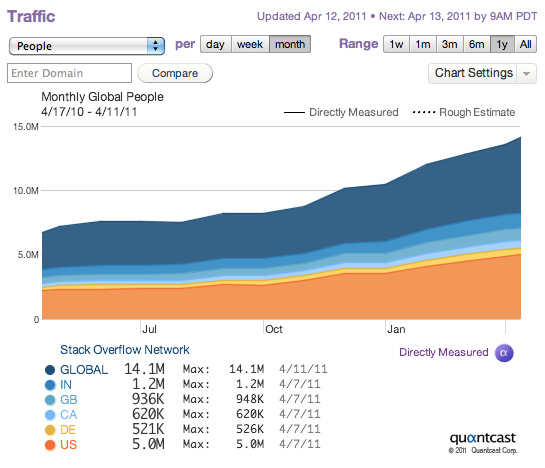Open the Stack Overflow Network link
The height and width of the screenshot is (468, 545).
pyautogui.click(x=125, y=350)
